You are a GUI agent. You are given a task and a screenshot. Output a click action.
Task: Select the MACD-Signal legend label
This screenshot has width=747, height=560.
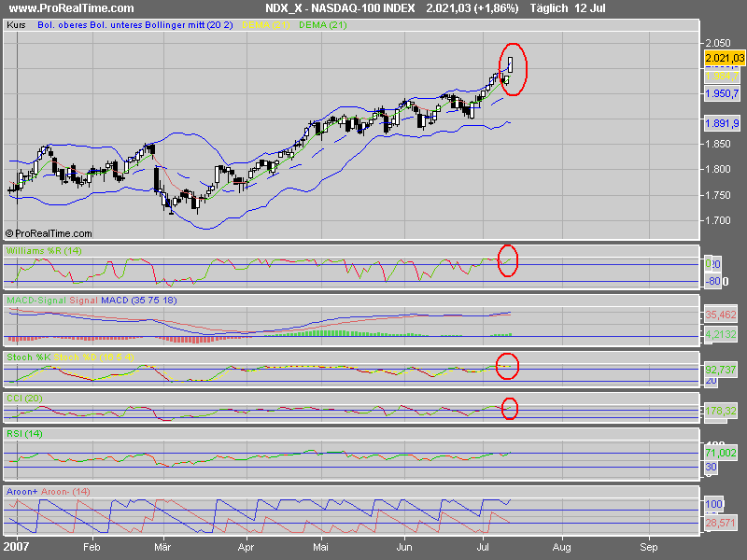(x=36, y=301)
